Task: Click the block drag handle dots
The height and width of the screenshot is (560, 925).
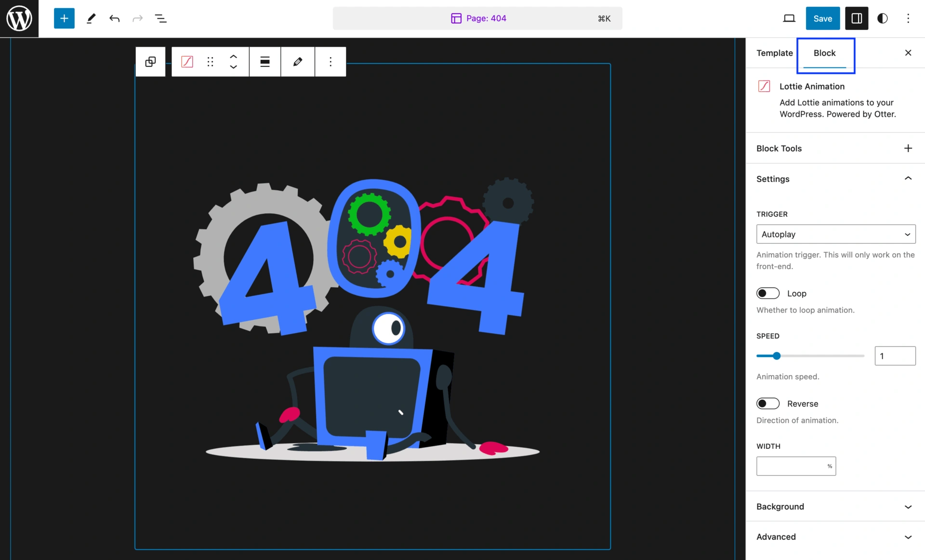Action: [x=210, y=62]
